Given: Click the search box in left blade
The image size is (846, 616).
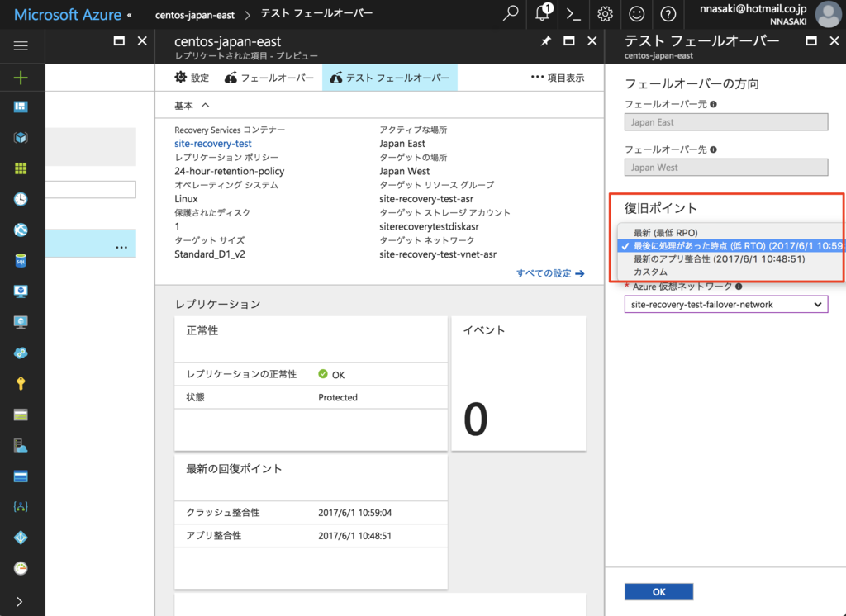Looking at the screenshot, I should coord(90,189).
